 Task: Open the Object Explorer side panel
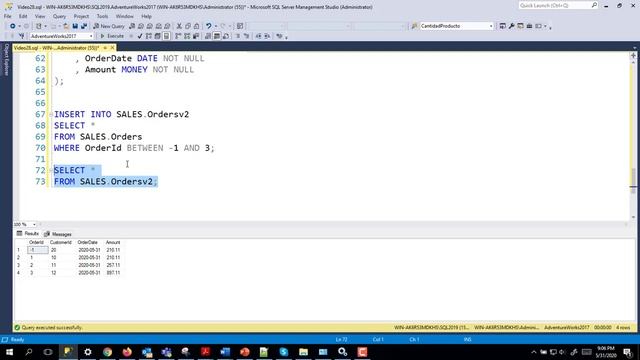(6, 60)
